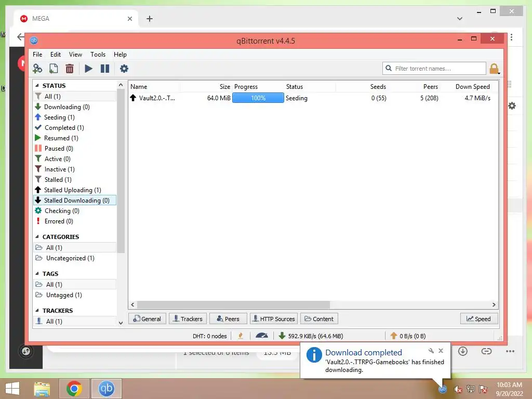Open the HTTP Sources tab
This screenshot has width=532, height=399.
click(274, 319)
